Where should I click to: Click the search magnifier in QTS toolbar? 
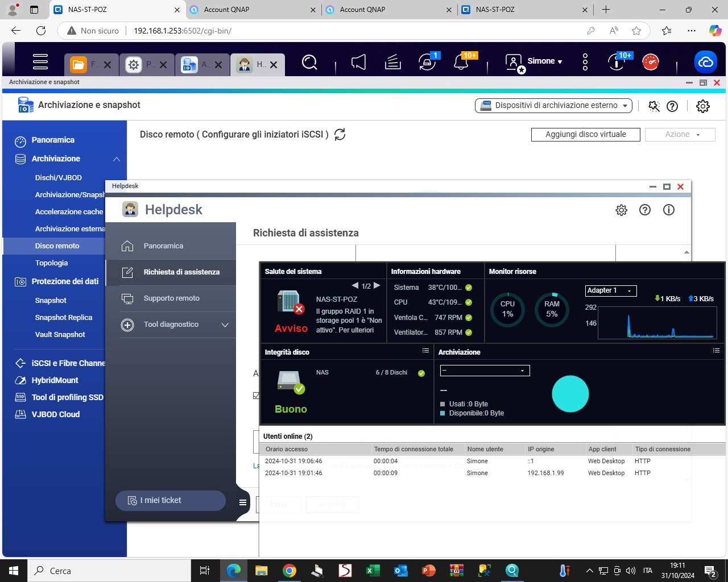point(309,62)
